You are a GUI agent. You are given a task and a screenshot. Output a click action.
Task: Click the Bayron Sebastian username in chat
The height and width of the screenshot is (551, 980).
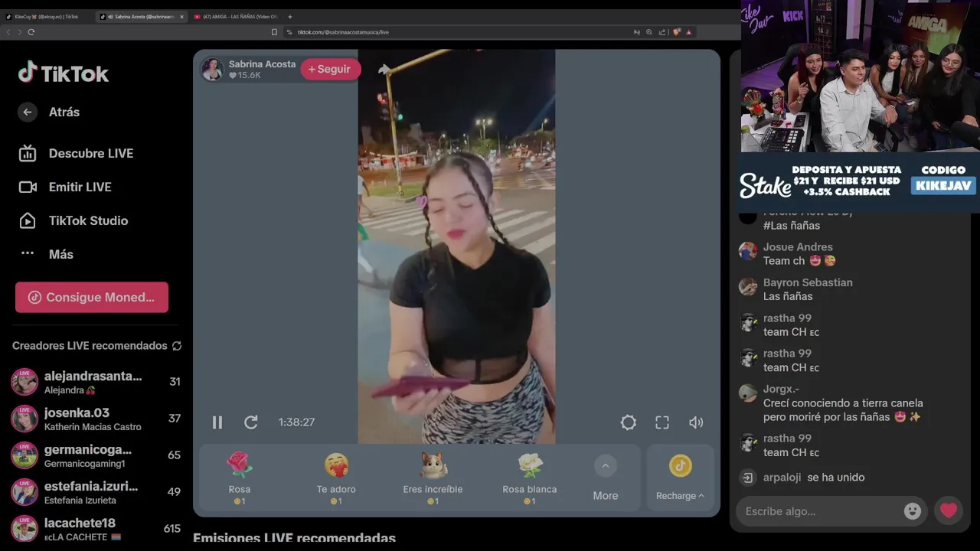[808, 282]
